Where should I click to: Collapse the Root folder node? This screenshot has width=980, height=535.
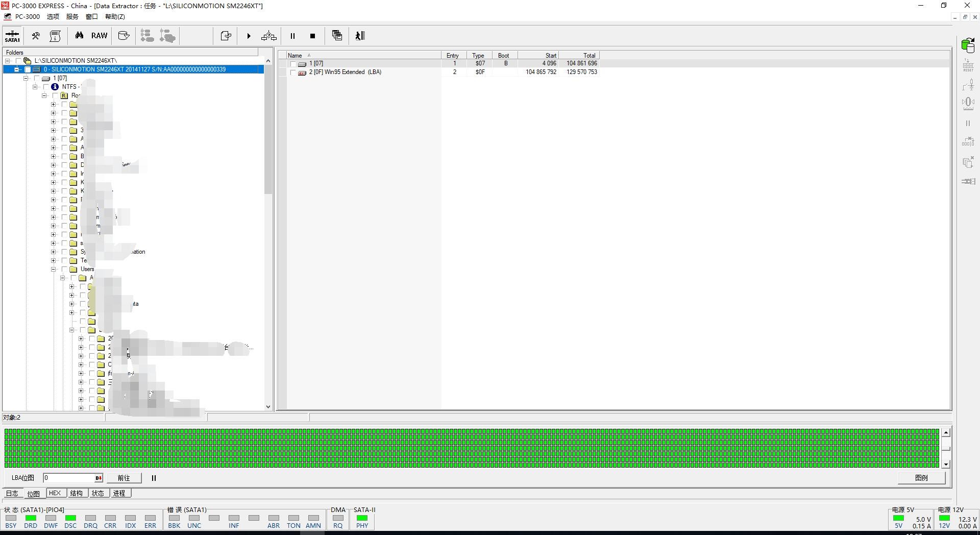(44, 95)
